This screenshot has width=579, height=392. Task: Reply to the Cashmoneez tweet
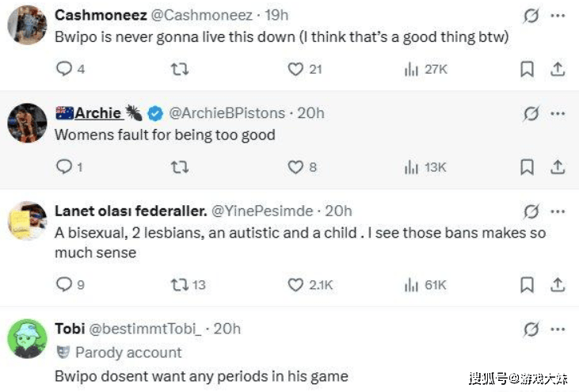coord(63,70)
